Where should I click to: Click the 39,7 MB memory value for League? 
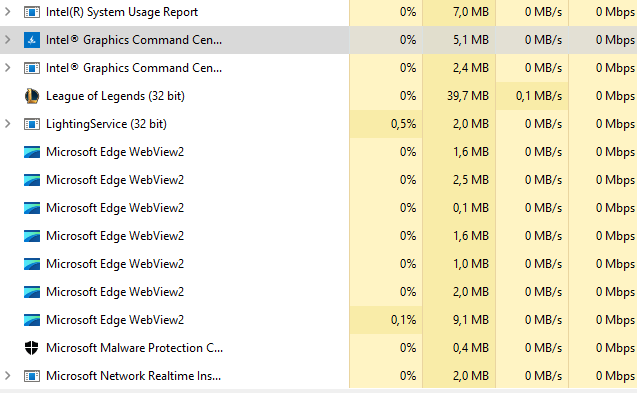[468, 96]
